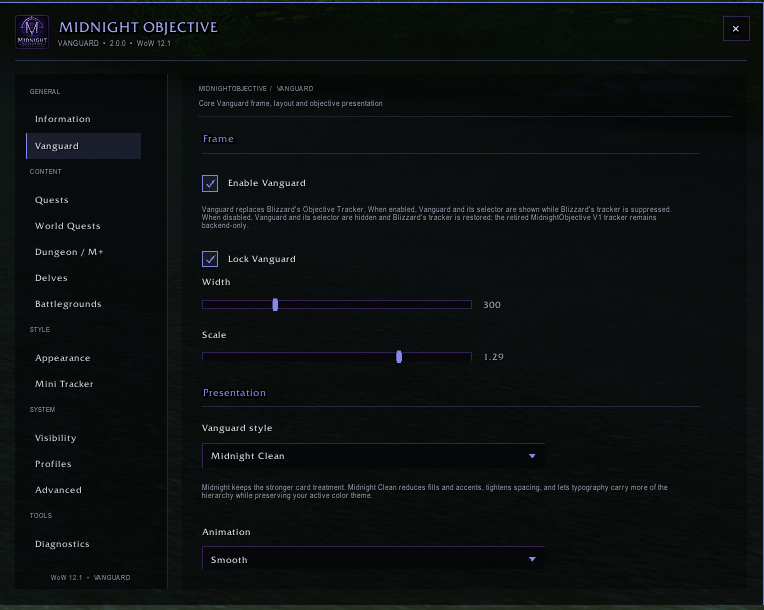Click the Core Vanguard frame description text

[x=290, y=103]
